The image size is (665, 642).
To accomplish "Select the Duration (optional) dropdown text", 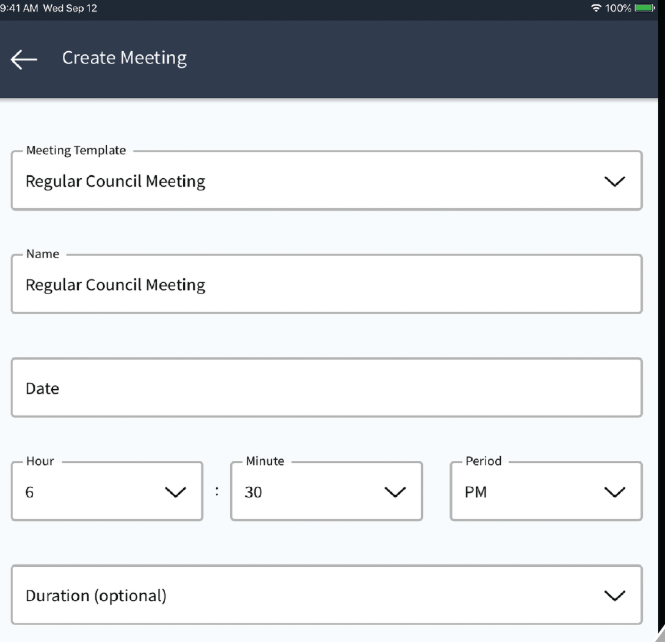I will click(x=96, y=596).
